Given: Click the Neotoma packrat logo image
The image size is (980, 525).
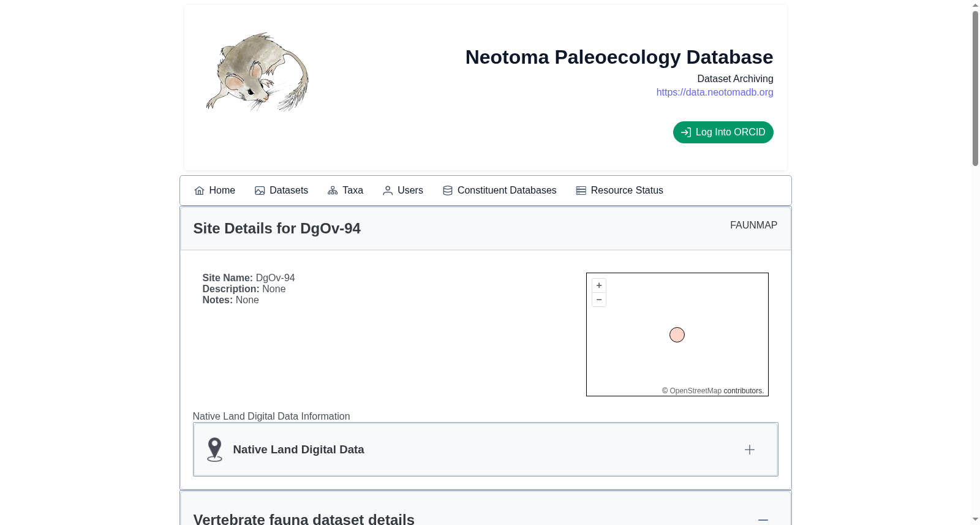Looking at the screenshot, I should pos(257,72).
